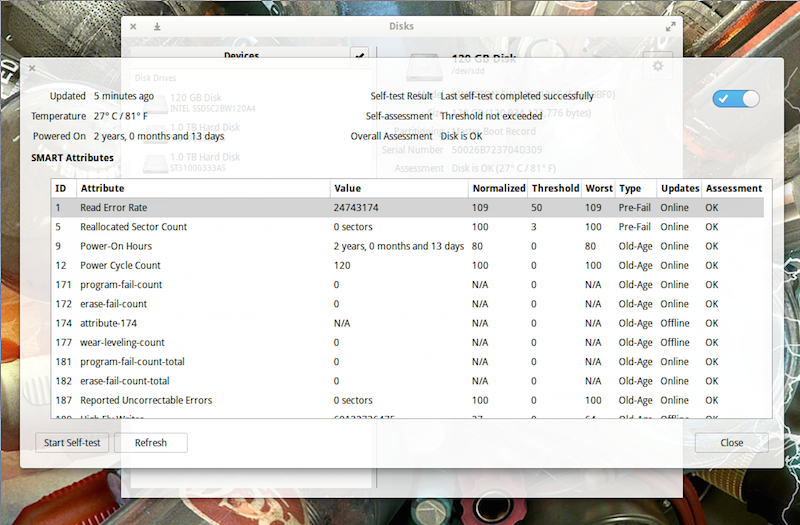Click the Power Cycle Count value 120

[x=342, y=266]
